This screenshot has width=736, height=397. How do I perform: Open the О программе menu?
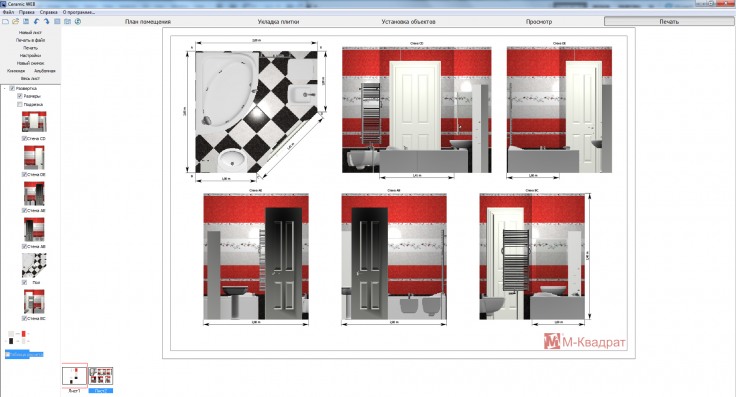[78, 12]
